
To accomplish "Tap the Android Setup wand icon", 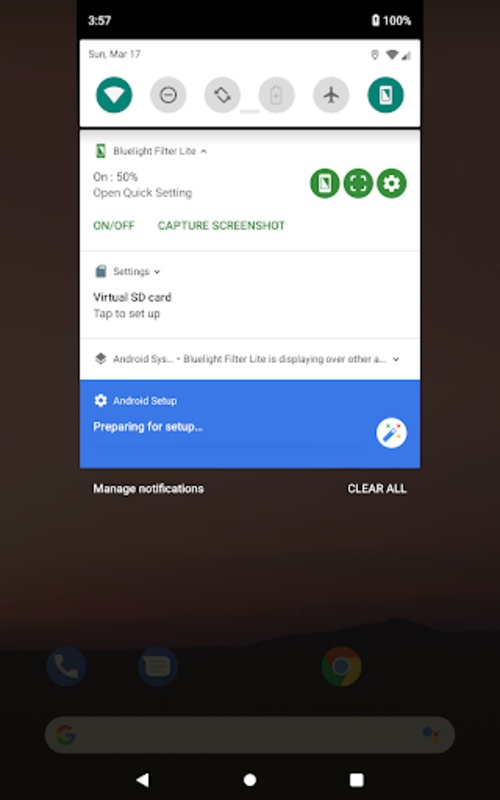I will pyautogui.click(x=391, y=433).
